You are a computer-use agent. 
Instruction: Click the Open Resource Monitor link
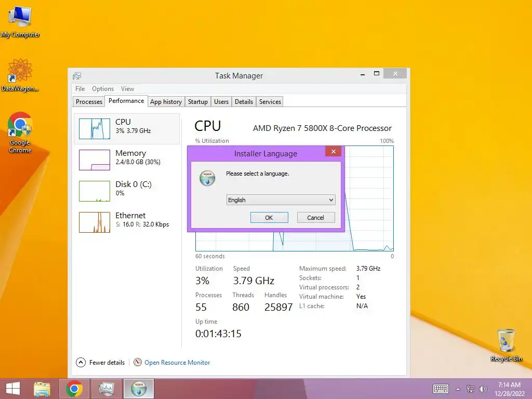click(177, 362)
